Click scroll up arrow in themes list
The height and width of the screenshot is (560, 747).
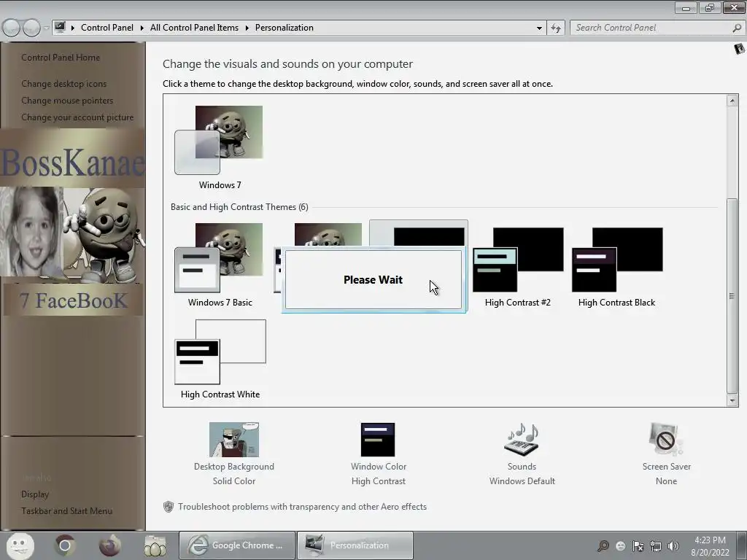click(732, 101)
